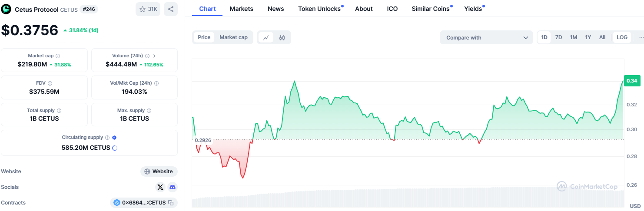The height and width of the screenshot is (211, 644).
Task: Click circulating supply progress ring icon
Action: tap(115, 148)
